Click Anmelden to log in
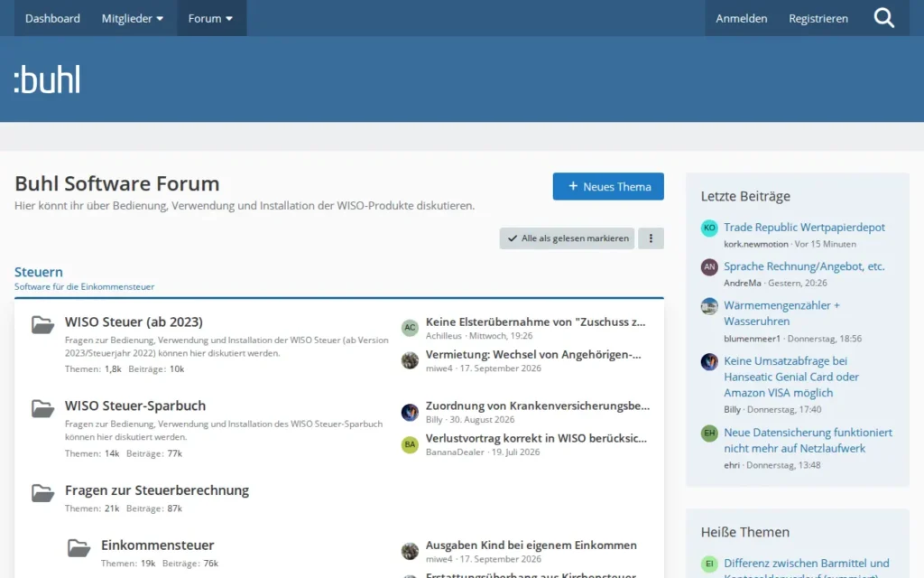 tap(742, 18)
